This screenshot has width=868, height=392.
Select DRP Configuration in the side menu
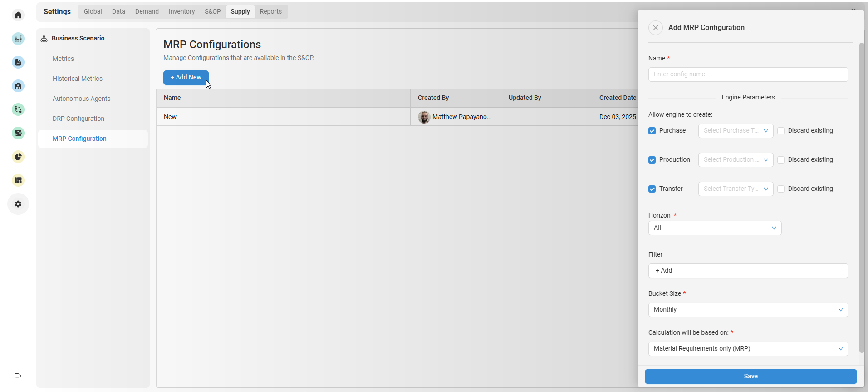pos(78,119)
